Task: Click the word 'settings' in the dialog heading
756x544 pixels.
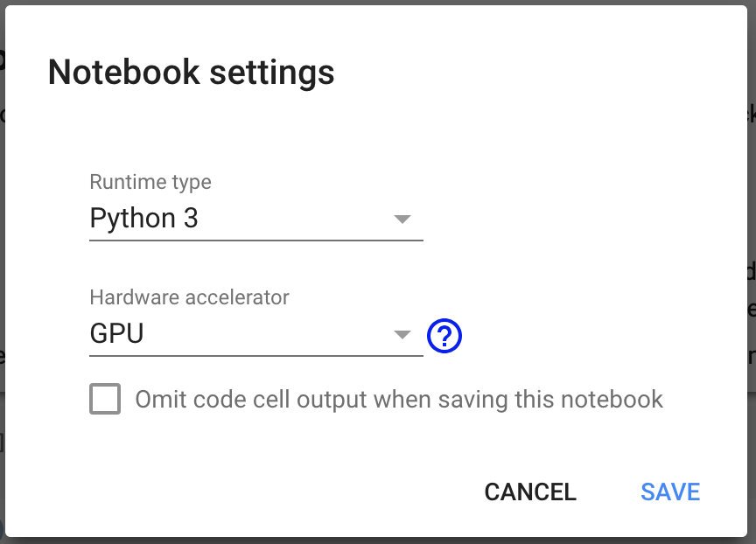Action: pos(272,73)
